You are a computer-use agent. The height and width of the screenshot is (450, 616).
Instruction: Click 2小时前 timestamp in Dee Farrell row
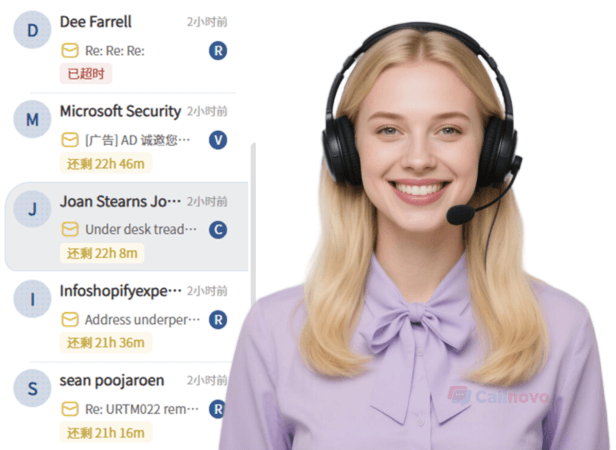(207, 22)
